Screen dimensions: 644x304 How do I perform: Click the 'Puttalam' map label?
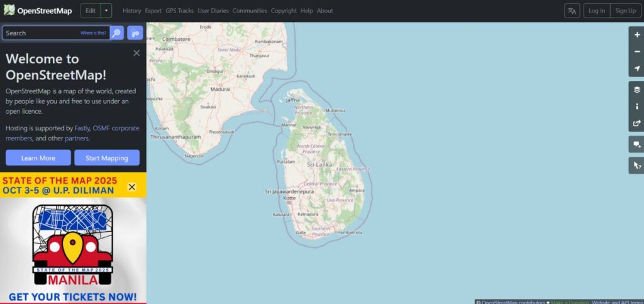(286, 162)
